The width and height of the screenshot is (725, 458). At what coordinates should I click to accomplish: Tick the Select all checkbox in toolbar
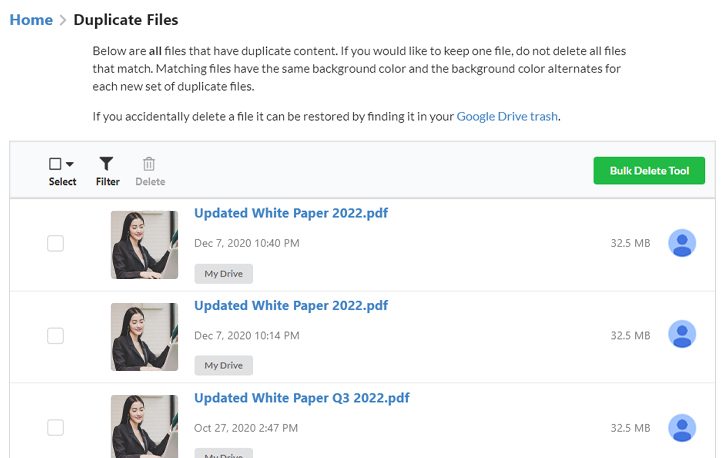click(x=55, y=164)
